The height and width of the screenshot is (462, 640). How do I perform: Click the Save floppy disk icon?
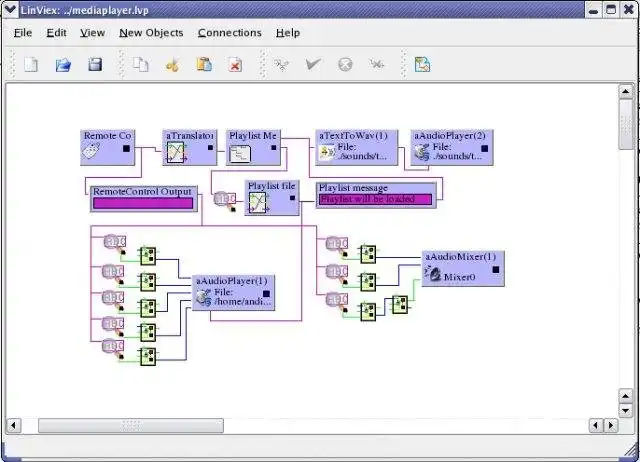pyautogui.click(x=95, y=64)
